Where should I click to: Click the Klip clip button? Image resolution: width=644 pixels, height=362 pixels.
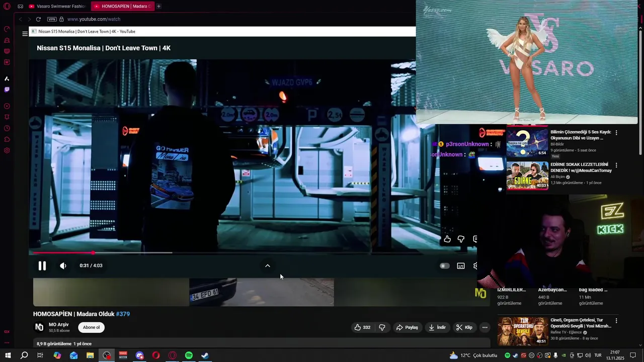[x=464, y=327]
